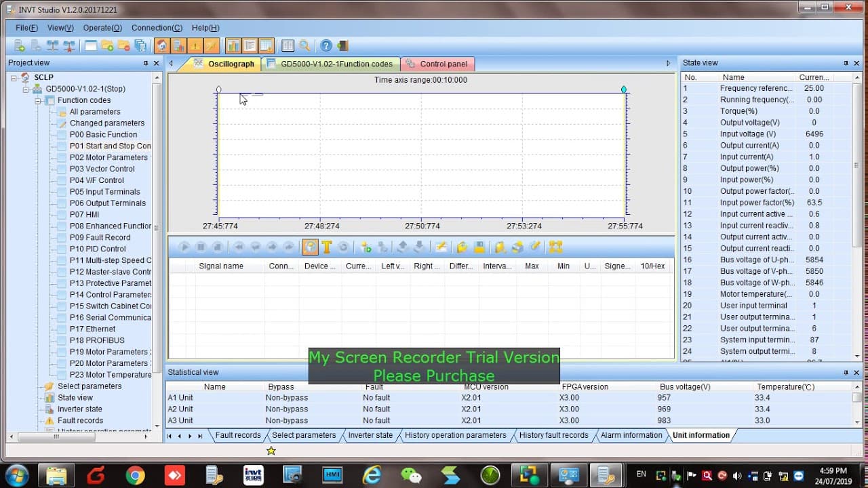Close the Project view panel

click(157, 63)
